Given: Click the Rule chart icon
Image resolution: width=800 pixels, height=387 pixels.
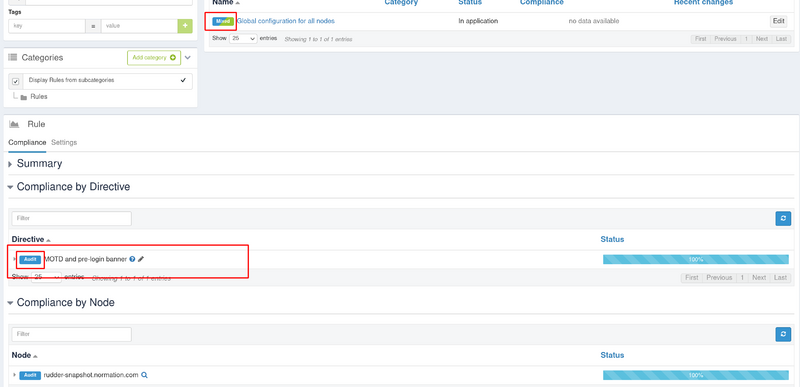Looking at the screenshot, I should (x=14, y=124).
